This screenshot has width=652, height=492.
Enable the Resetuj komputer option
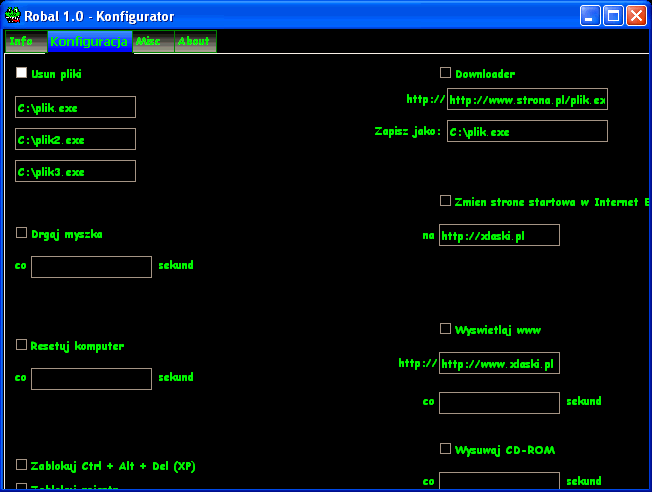click(x=22, y=345)
